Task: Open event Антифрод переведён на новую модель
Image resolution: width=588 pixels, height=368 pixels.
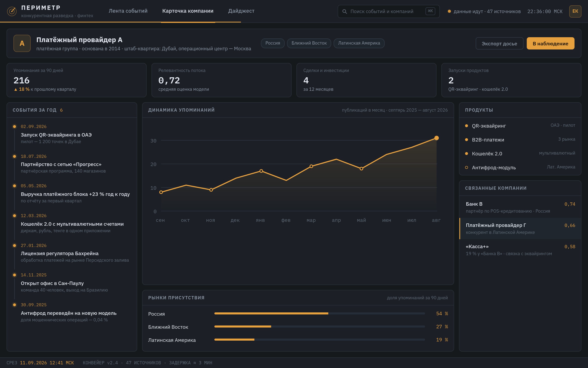Action: pyautogui.click(x=69, y=313)
